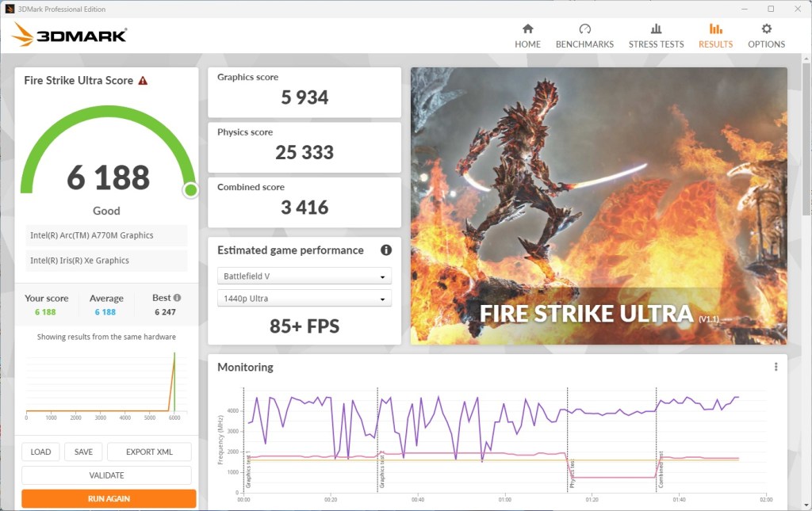Click the SAVE button

tap(83, 452)
